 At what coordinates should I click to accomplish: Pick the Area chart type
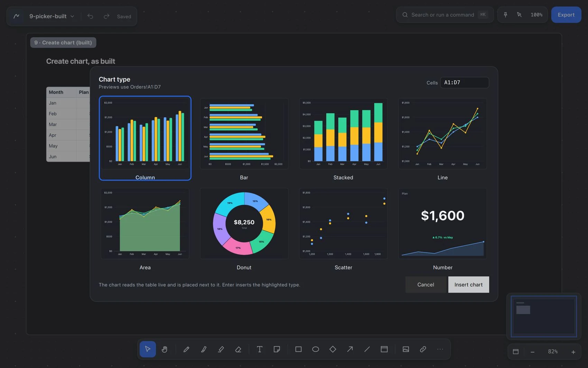[x=145, y=229]
